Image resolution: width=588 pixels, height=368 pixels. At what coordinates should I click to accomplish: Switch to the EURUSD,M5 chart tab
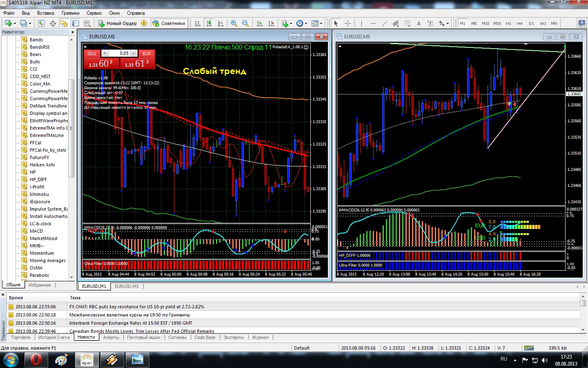127,286
